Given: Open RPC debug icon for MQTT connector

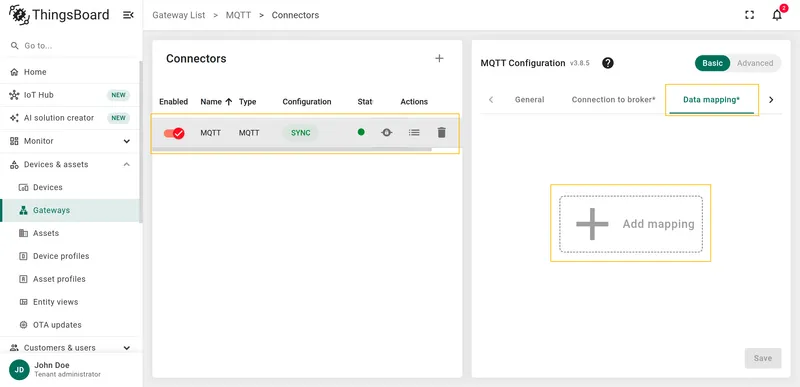Looking at the screenshot, I should coord(387,133).
